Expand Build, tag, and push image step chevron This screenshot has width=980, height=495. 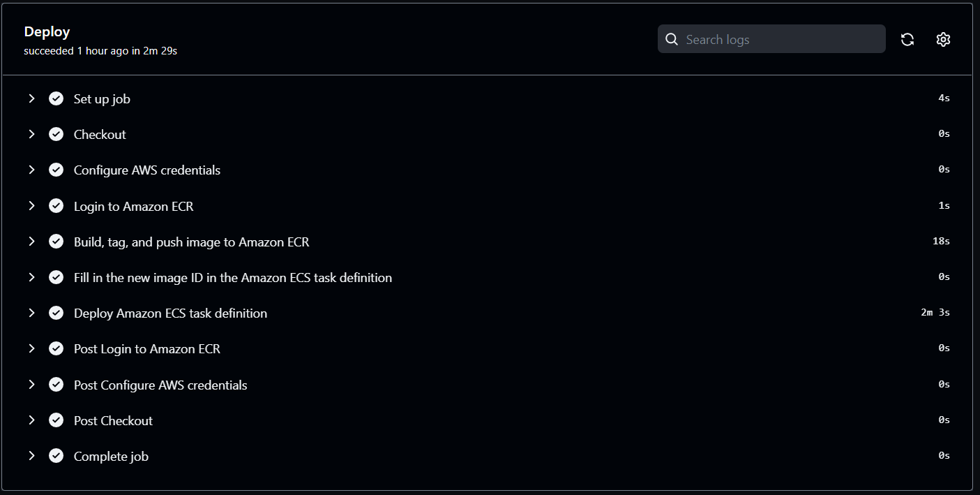click(31, 242)
